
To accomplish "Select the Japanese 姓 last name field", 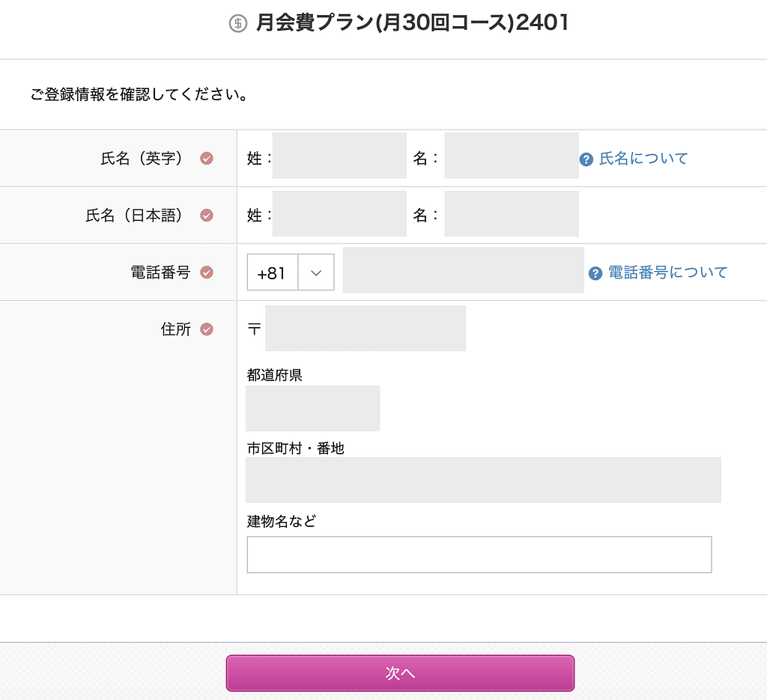I will point(339,214).
